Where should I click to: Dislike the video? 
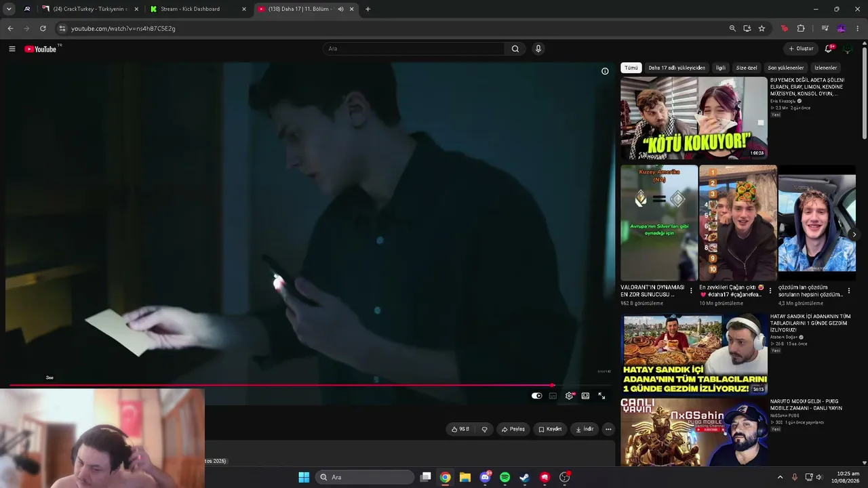point(484,429)
